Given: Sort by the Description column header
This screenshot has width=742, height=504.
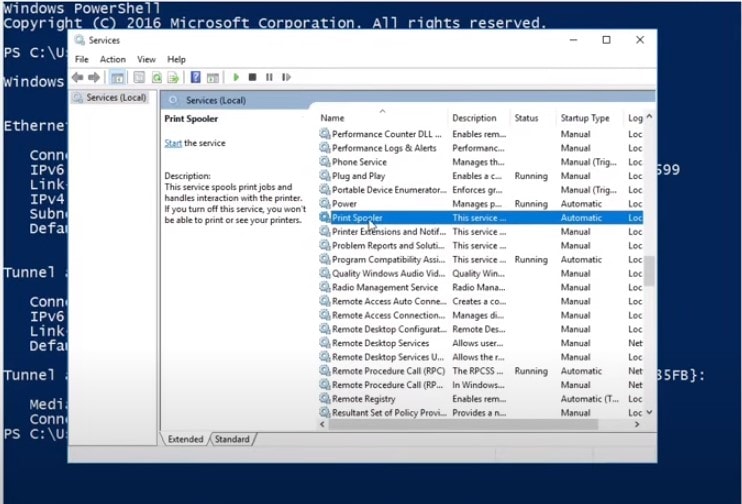Looking at the screenshot, I should tap(474, 118).
